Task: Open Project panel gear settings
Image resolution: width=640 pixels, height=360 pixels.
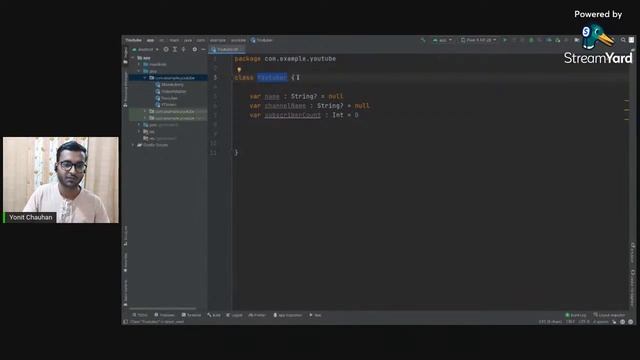Action: [x=195, y=49]
